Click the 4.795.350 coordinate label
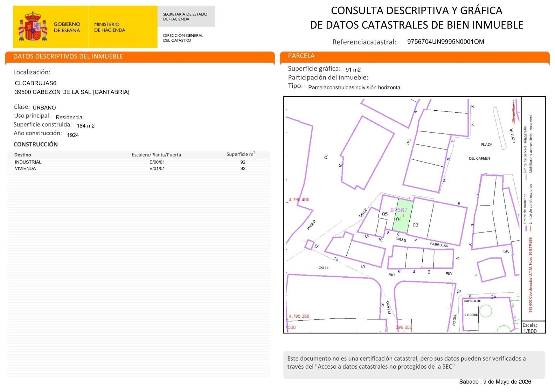 coord(299,316)
